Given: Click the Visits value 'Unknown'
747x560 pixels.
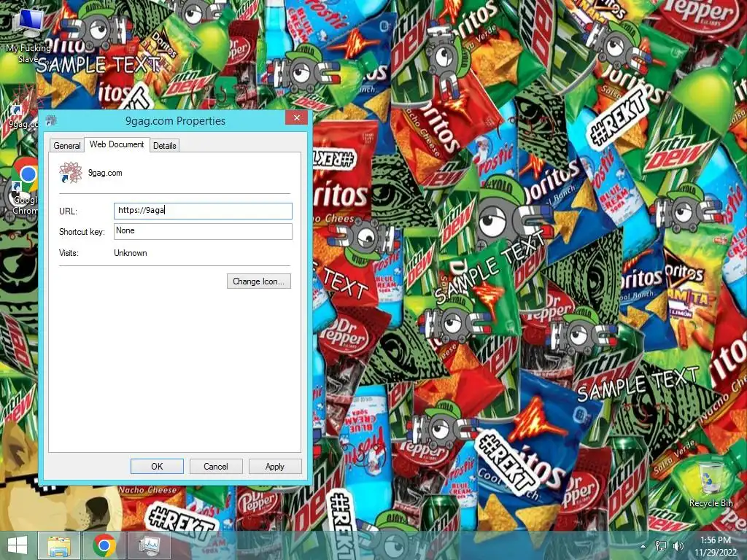Looking at the screenshot, I should pyautogui.click(x=130, y=253).
